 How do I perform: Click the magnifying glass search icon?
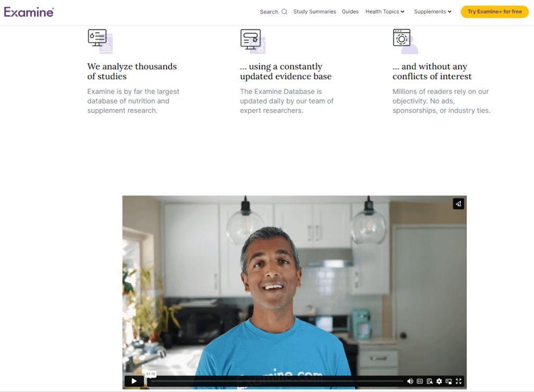pos(284,11)
